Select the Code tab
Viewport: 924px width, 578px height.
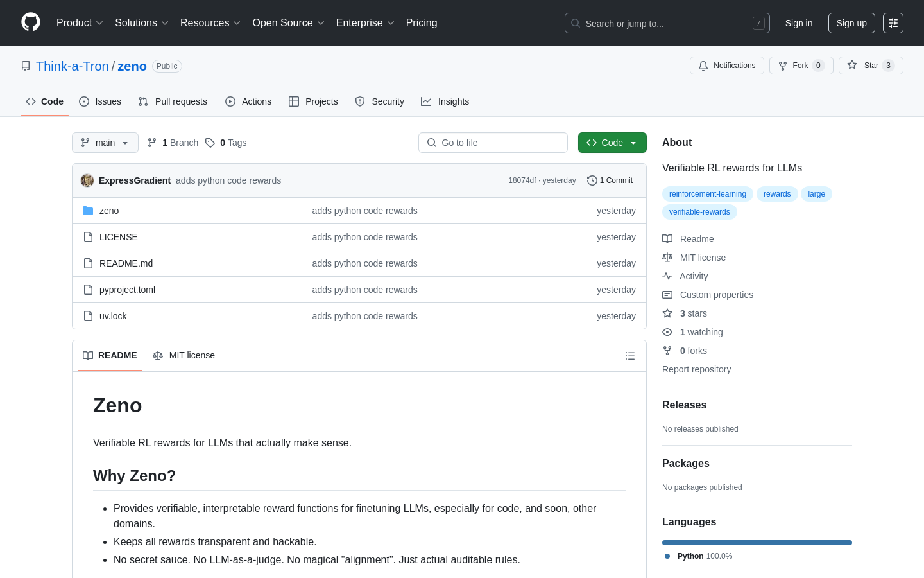45,101
